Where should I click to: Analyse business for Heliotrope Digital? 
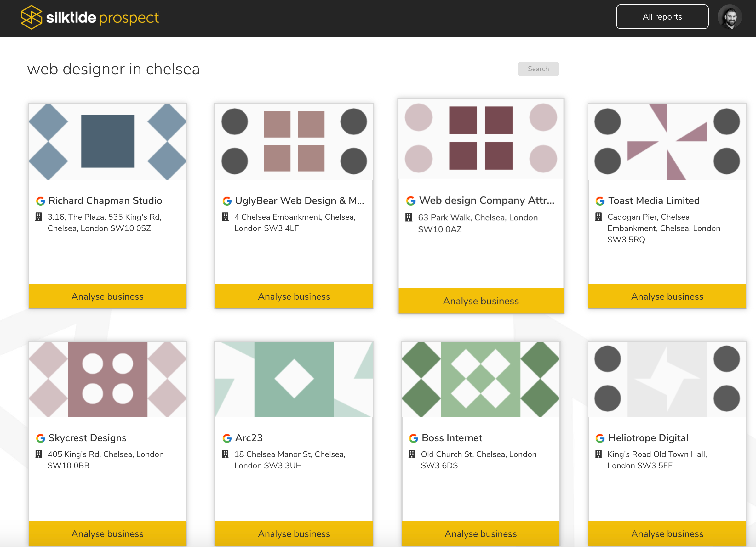point(667,533)
